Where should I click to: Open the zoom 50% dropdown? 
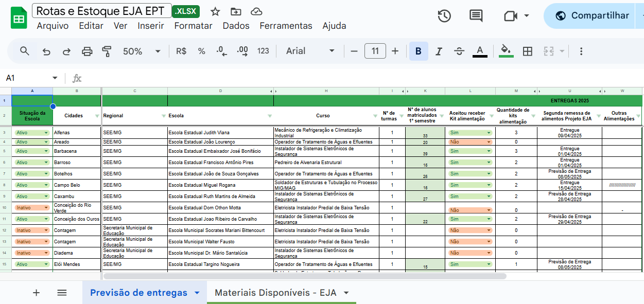click(142, 51)
